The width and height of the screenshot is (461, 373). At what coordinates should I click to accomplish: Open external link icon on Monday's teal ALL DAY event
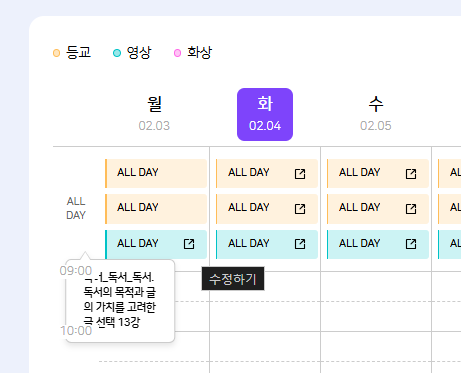(x=189, y=244)
